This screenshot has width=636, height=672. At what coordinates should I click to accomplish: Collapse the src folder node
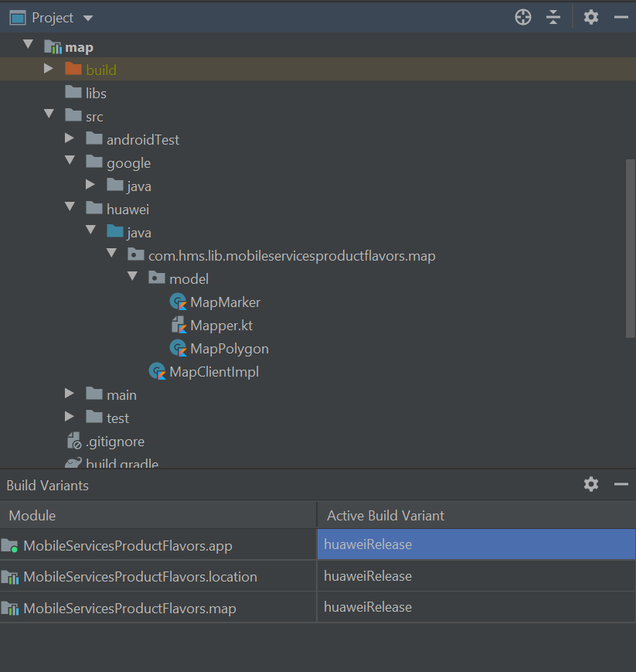[49, 114]
